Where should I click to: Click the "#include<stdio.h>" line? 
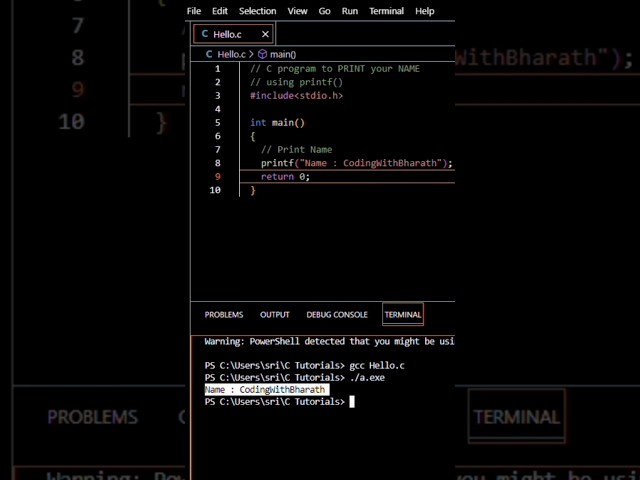point(296,96)
